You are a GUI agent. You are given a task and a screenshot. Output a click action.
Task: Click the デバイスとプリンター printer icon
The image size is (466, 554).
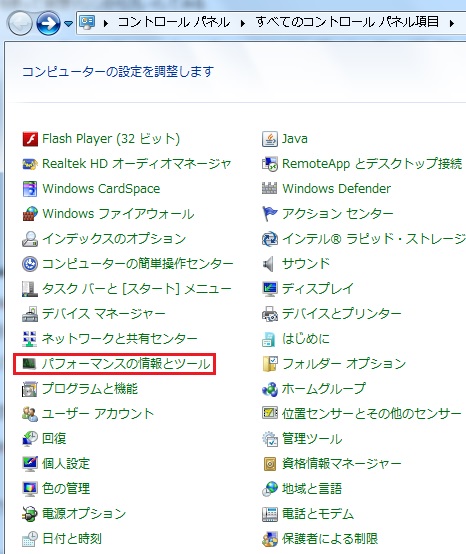tap(270, 314)
